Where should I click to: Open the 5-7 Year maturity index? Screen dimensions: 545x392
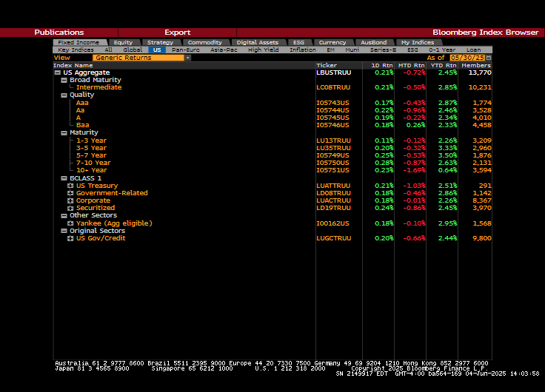coord(91,155)
